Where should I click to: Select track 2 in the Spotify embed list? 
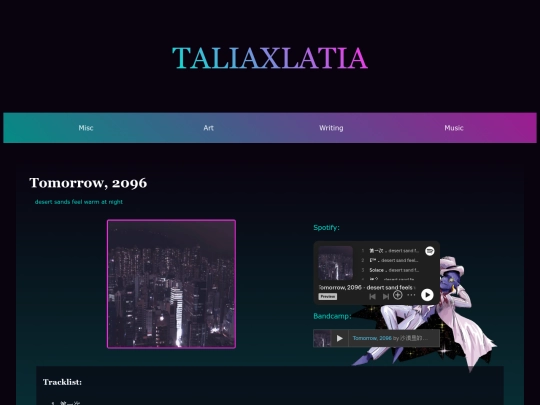click(x=390, y=260)
